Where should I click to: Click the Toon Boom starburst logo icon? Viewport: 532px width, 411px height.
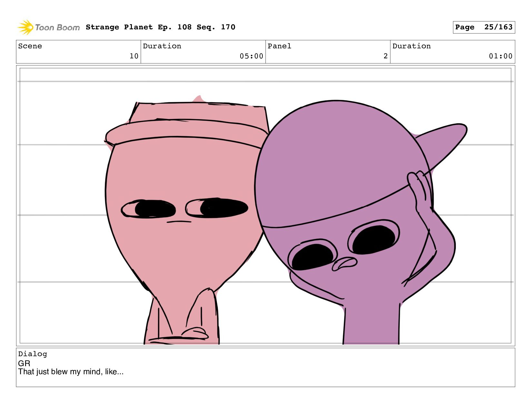click(x=25, y=27)
